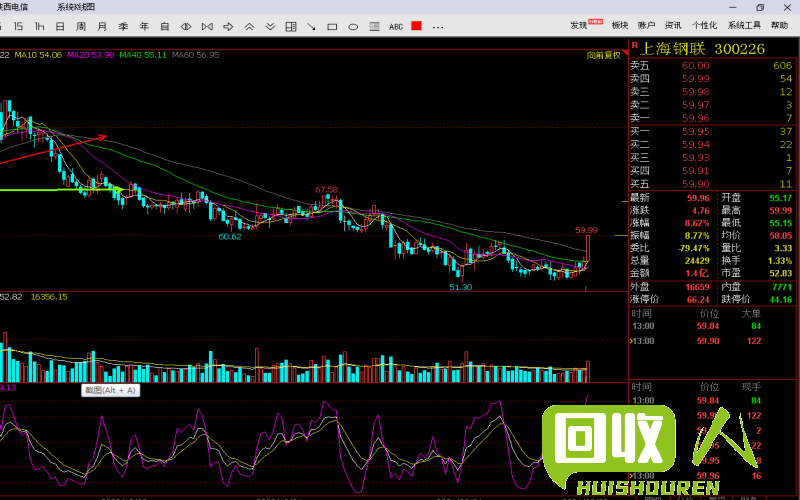The image size is (800, 500).
Task: Select the 日 daily K-line period
Action: [60, 26]
